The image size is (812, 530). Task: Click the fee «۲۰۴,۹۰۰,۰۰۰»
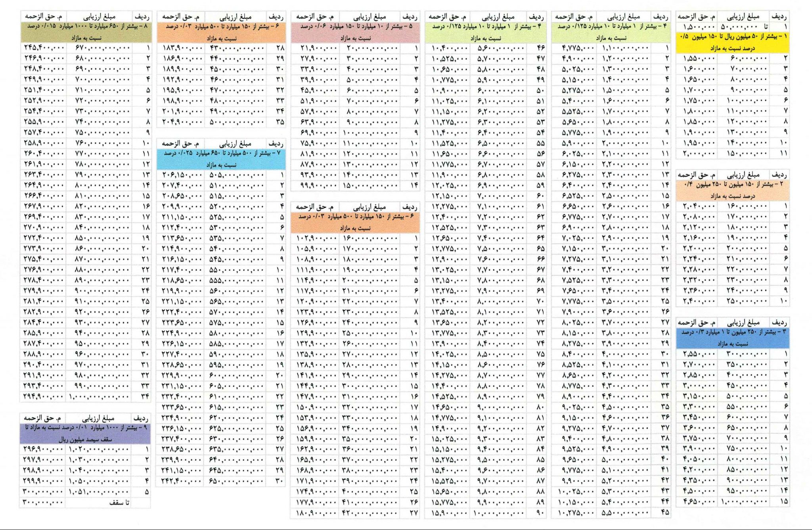(x=182, y=122)
